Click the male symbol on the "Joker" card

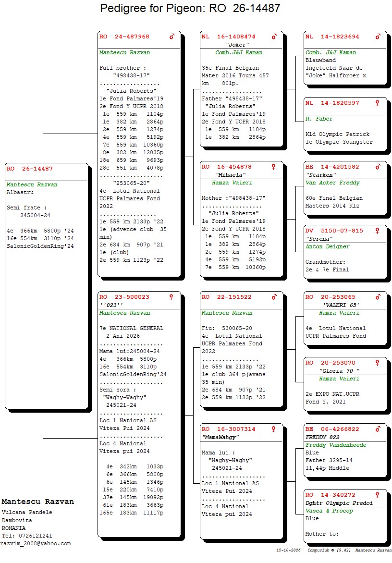point(274,36)
